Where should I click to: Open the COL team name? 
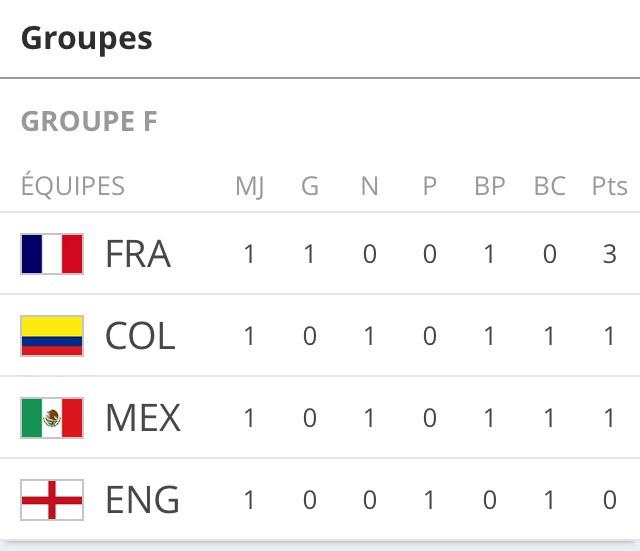click(x=140, y=336)
